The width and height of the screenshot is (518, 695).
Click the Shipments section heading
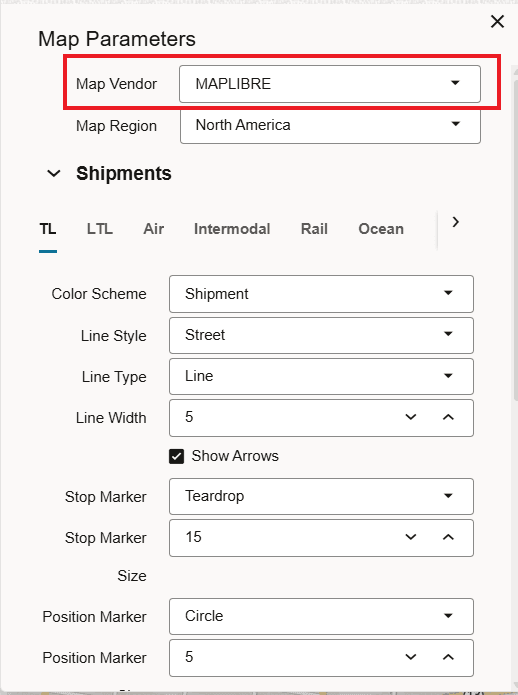124,173
